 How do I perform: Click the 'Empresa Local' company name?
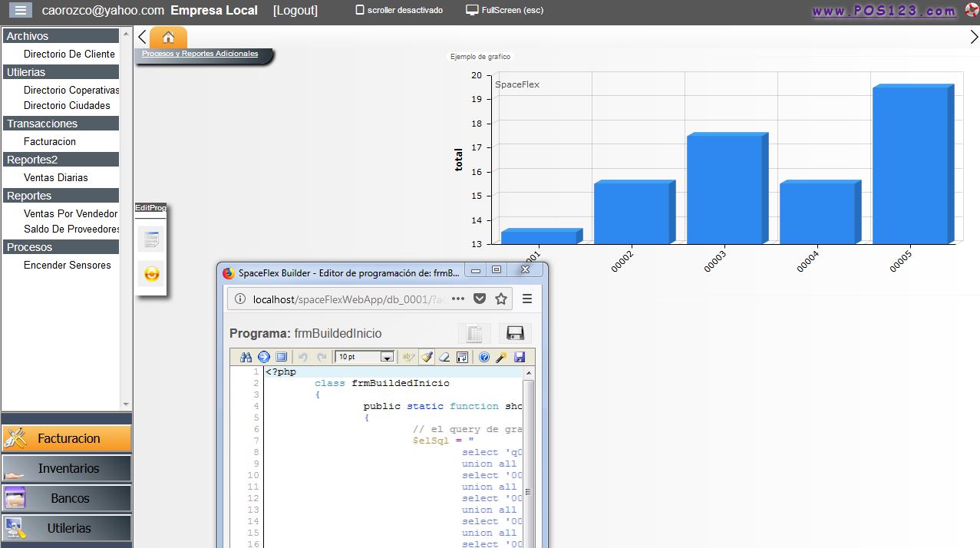[214, 11]
